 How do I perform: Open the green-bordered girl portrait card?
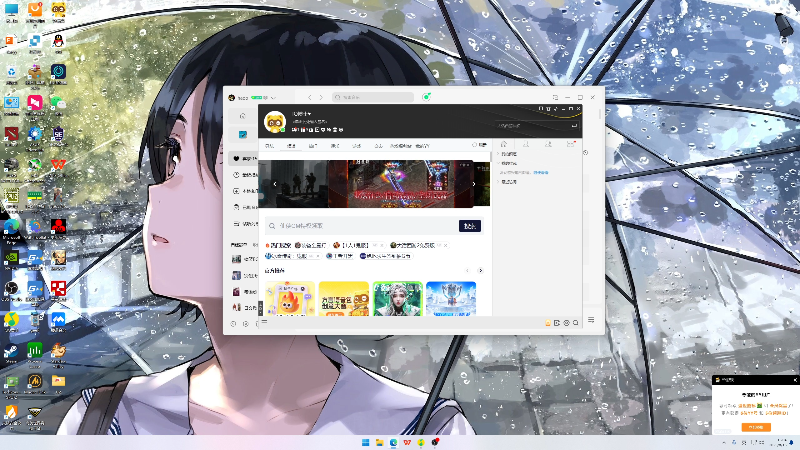point(397,298)
